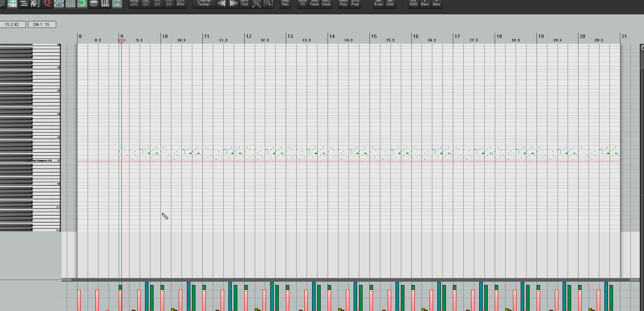Viewport: 644px width, 311px height.
Task: Toggle Show FX button
Action: click(x=303, y=3)
